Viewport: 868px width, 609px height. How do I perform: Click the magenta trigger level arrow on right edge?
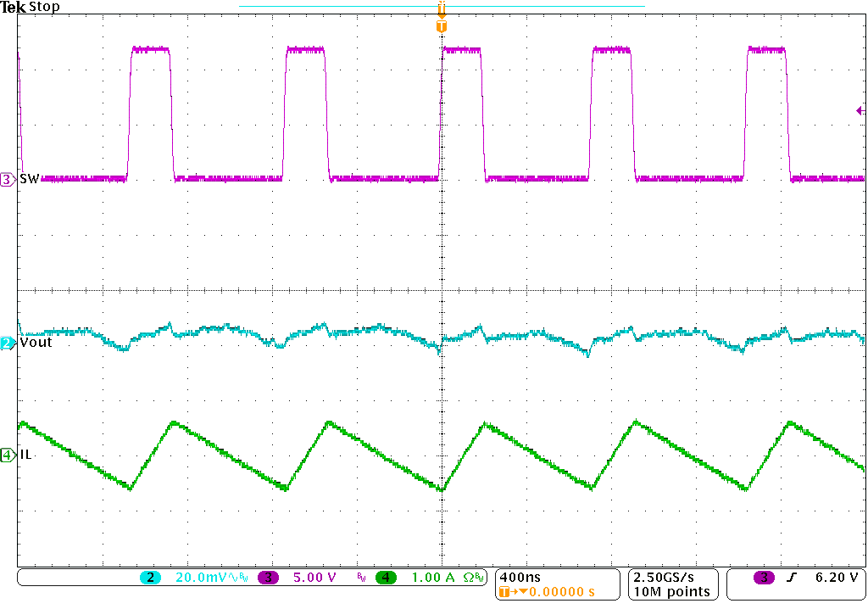859,109
